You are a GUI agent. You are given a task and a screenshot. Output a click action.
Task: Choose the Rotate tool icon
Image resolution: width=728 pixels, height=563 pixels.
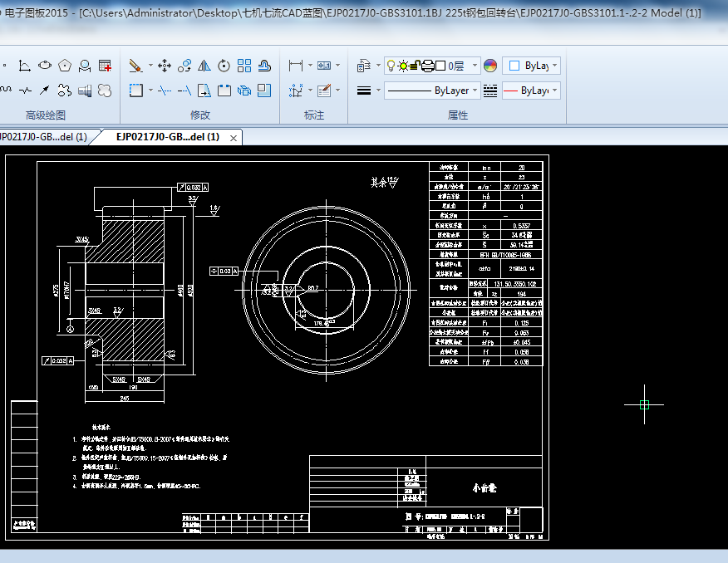(224, 65)
